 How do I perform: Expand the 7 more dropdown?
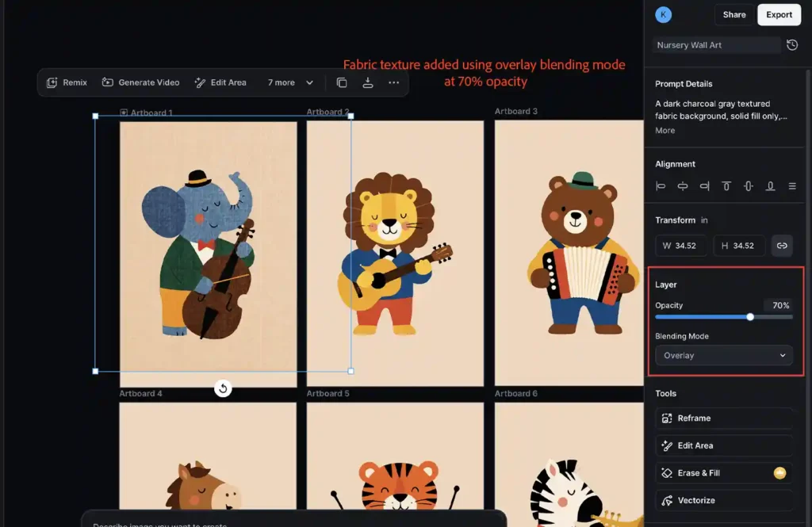(290, 82)
